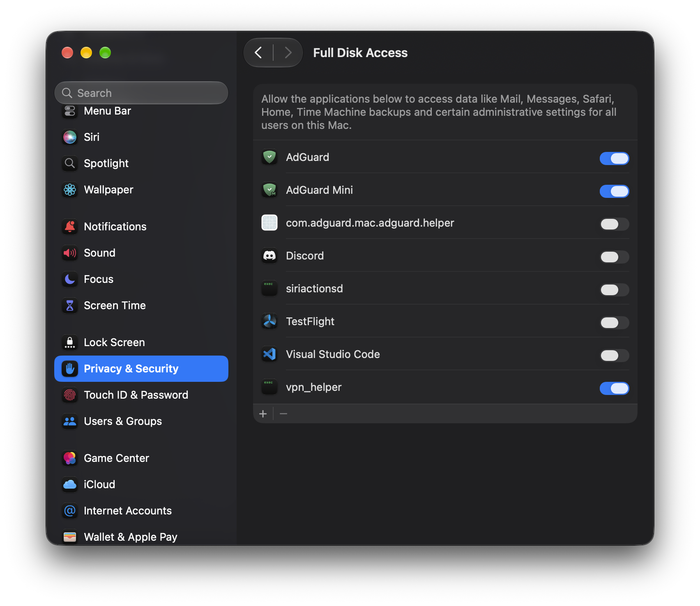
Task: Click the Siri sidebar icon
Action: (x=70, y=137)
